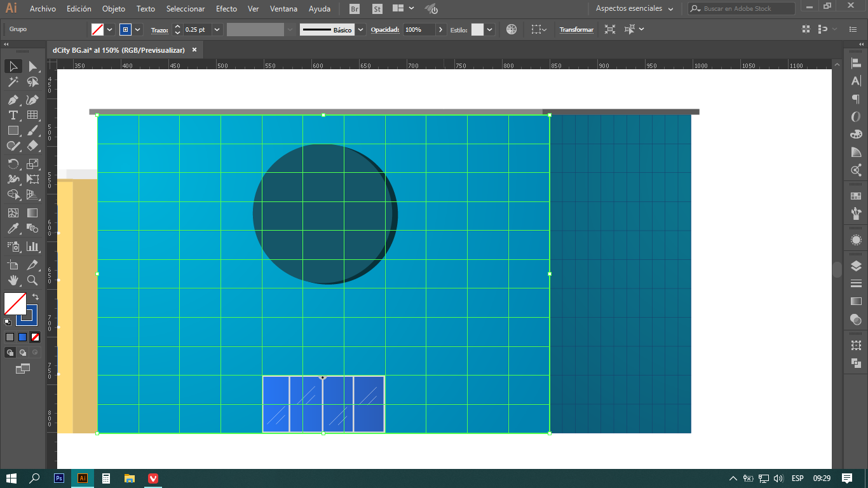Open the Color palette panel icon
This screenshot has width=868, height=488.
pyautogui.click(x=856, y=134)
